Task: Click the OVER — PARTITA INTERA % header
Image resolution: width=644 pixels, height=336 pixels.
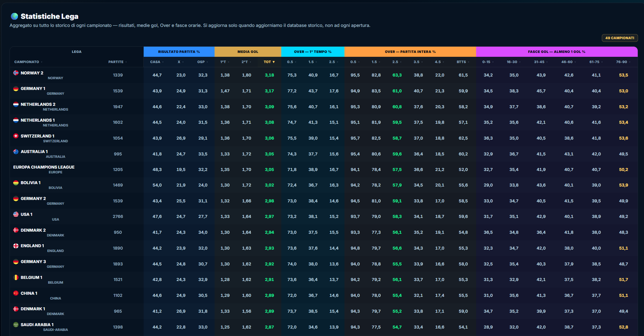Action: [410, 52]
